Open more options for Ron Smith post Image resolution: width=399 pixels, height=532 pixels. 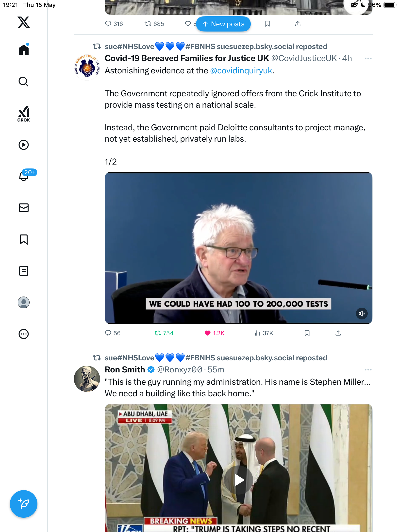[368, 370]
